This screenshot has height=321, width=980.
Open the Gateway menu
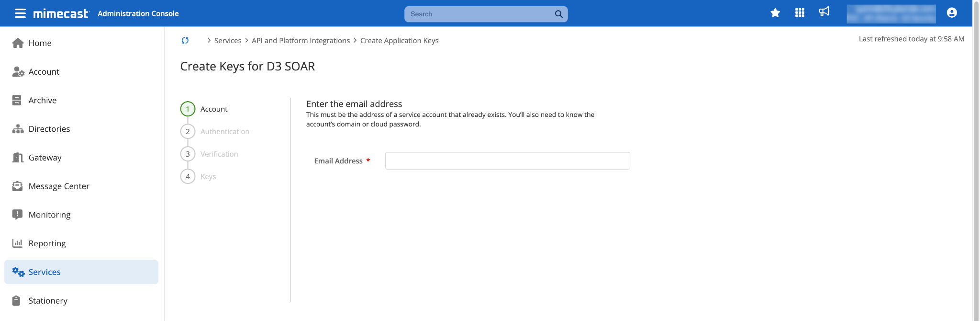pos(45,158)
